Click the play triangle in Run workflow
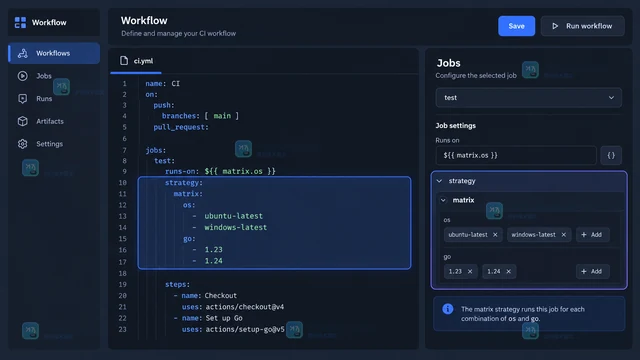 click(x=555, y=26)
